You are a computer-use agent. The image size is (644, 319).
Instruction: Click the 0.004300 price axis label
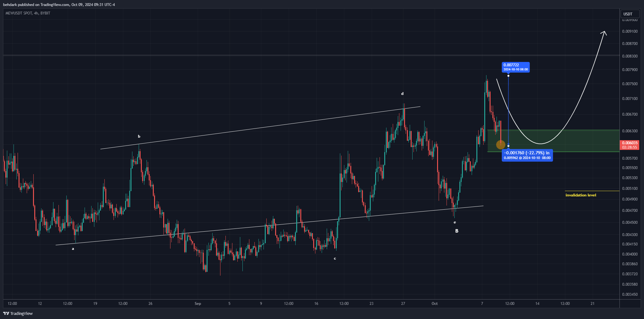[x=630, y=234]
